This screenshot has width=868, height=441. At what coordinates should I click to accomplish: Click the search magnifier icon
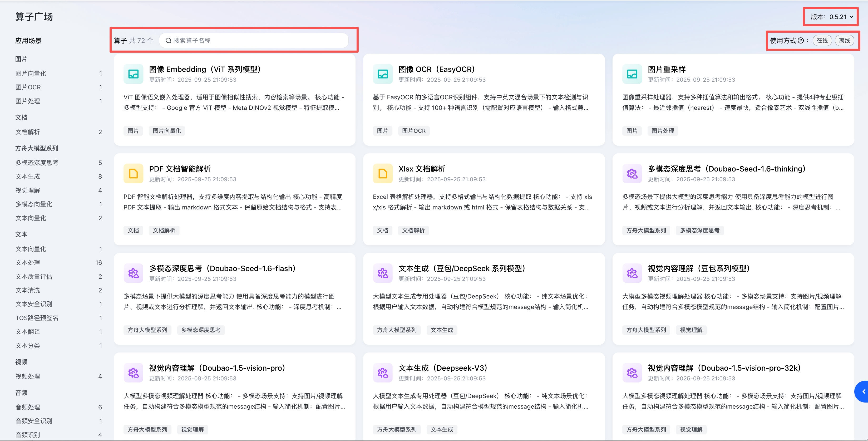(x=168, y=41)
